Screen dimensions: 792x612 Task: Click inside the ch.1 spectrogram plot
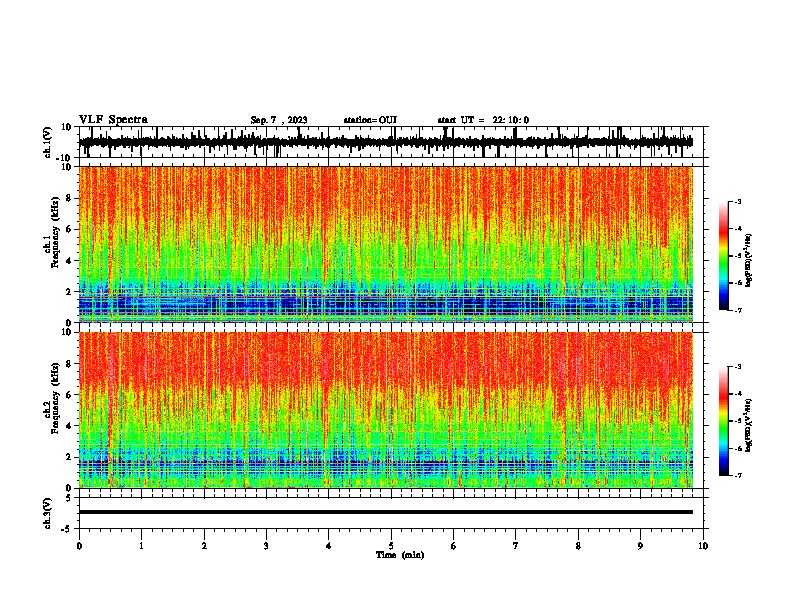coord(385,244)
